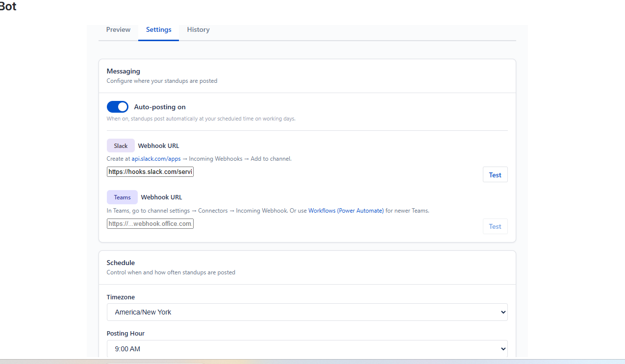This screenshot has width=625, height=364.
Task: Open the Workflows (Power Automate) link
Action: click(x=346, y=210)
